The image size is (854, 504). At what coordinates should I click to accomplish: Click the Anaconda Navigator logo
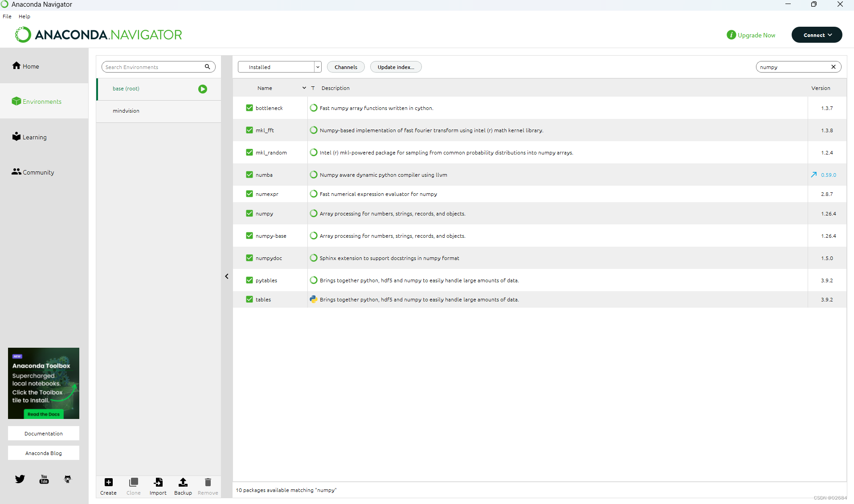pyautogui.click(x=98, y=35)
